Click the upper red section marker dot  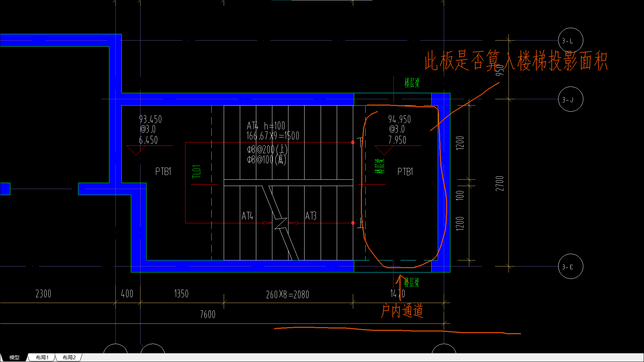coord(353,142)
